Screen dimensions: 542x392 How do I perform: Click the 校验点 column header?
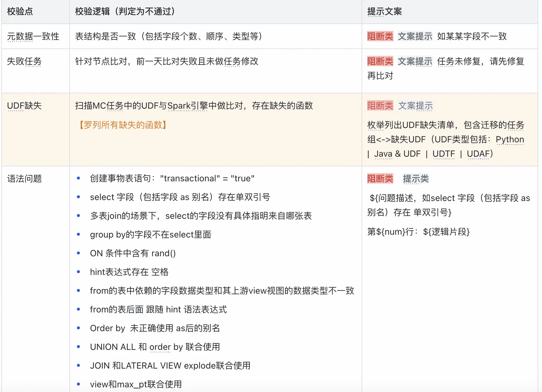tap(20, 12)
